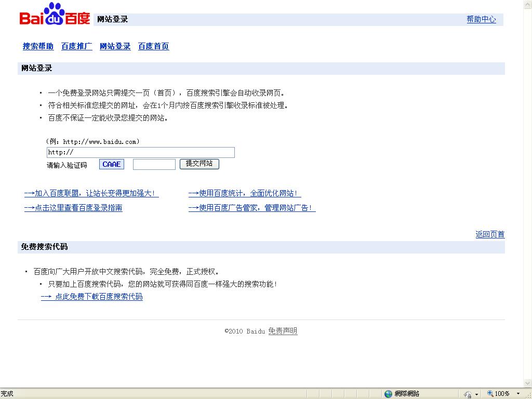Click the Baidu logo
Viewport: 532px width, 399px height.
tap(55, 15)
